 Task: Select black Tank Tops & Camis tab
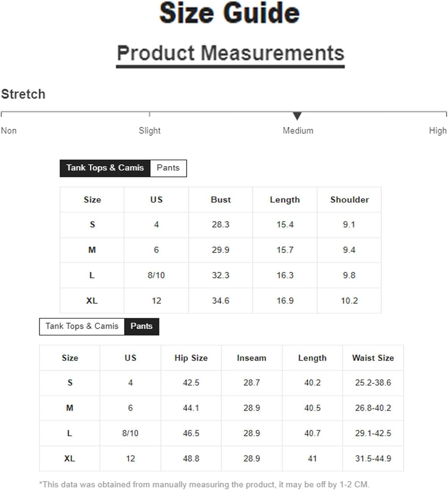[x=105, y=168]
